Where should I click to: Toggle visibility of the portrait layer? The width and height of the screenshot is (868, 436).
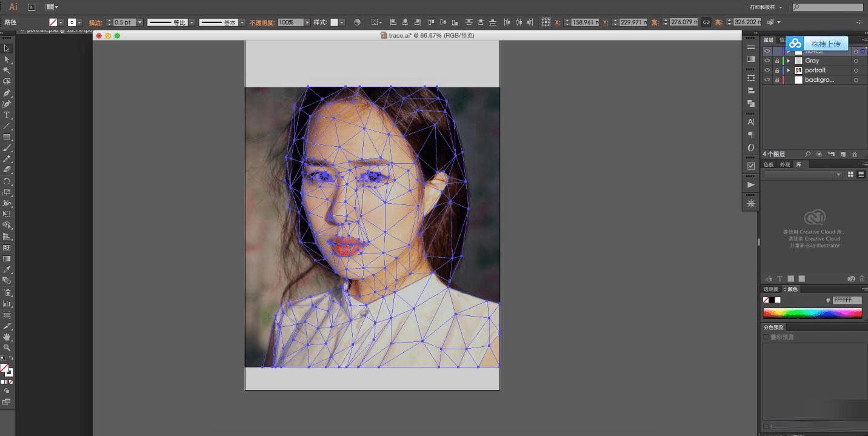click(767, 70)
